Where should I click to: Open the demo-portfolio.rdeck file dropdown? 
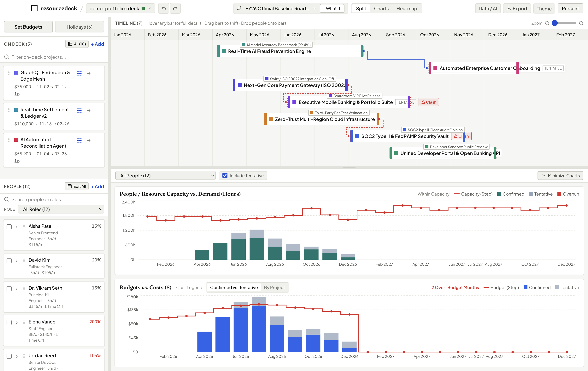121,9
